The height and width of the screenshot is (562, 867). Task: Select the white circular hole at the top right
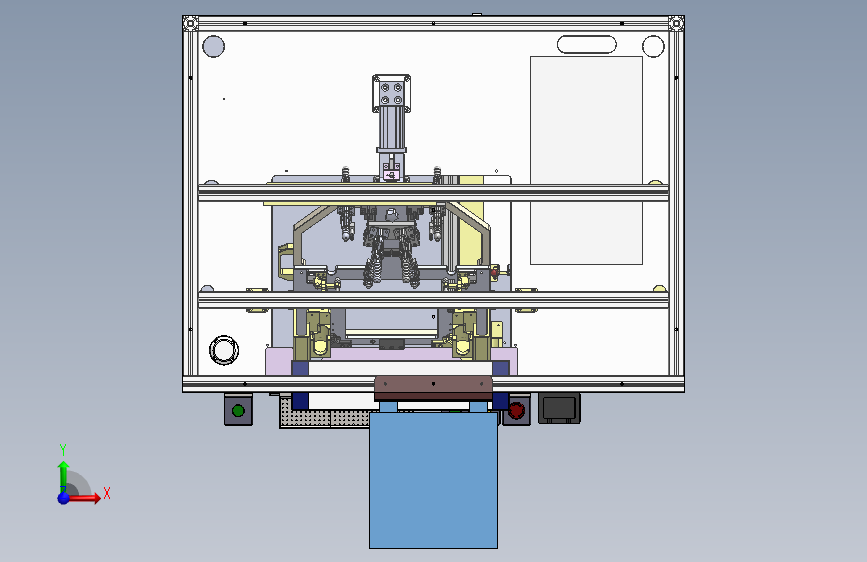click(653, 46)
